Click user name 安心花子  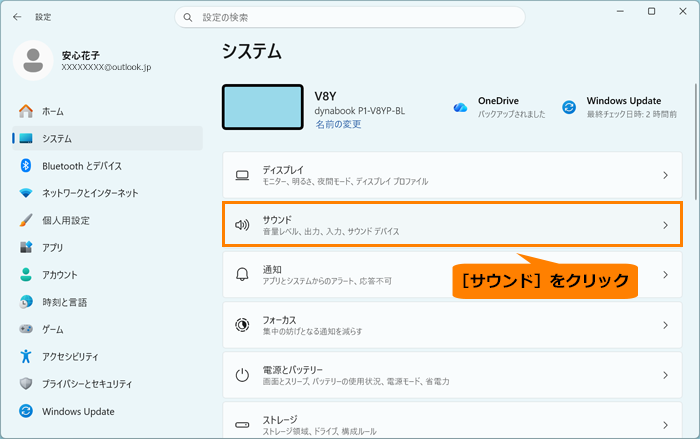tap(81, 55)
